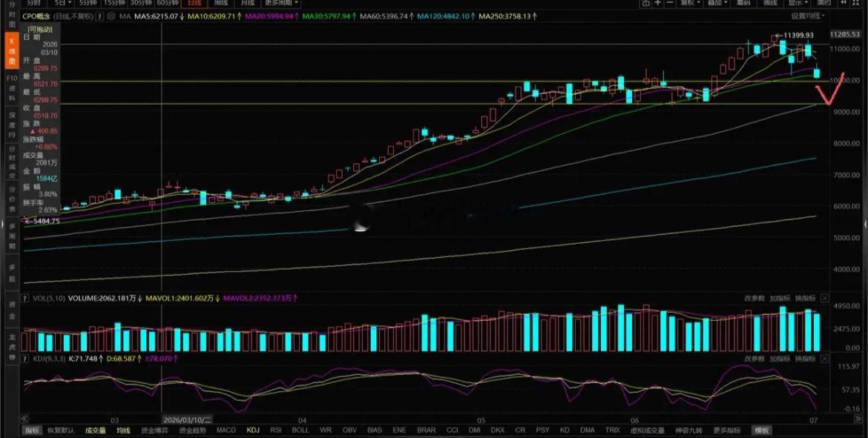
Task: Open the 显示 dropdown
Action: pos(799,3)
